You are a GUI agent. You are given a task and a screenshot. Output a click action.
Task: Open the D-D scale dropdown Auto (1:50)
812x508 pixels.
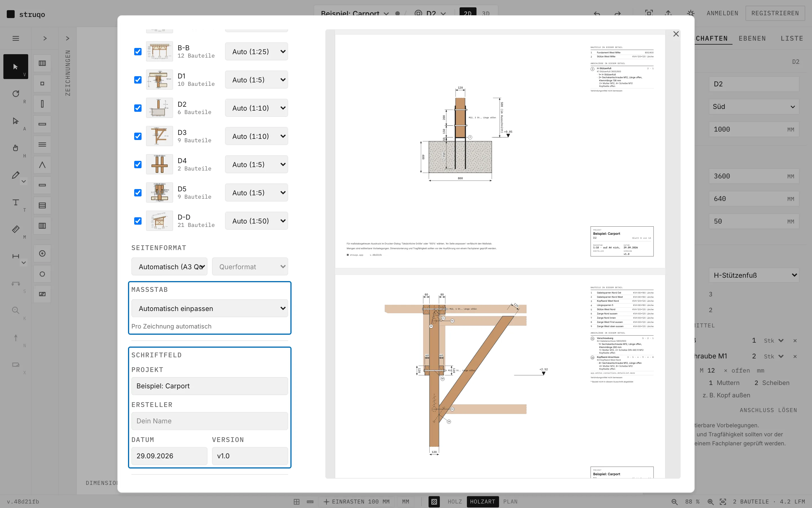256,221
